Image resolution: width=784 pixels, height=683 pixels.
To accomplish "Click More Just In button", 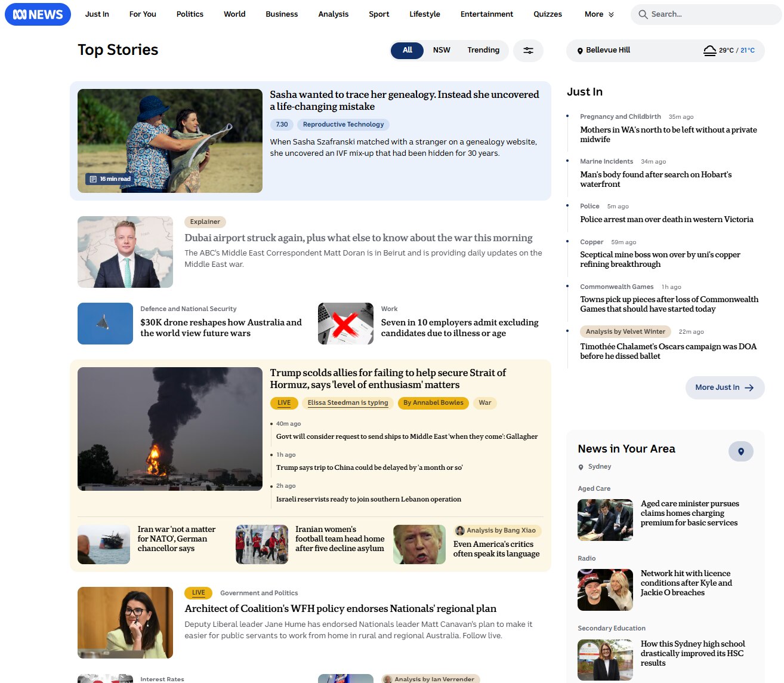I will pos(725,387).
